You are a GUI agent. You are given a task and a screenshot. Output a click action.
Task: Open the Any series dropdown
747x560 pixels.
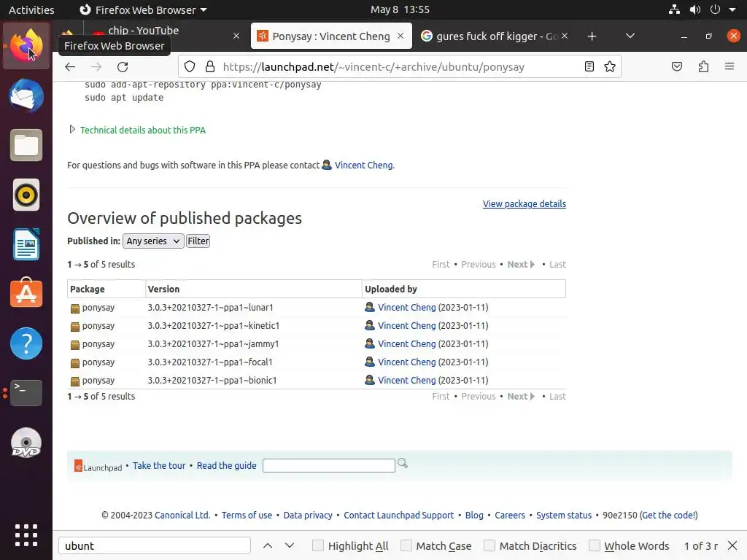[x=153, y=241]
